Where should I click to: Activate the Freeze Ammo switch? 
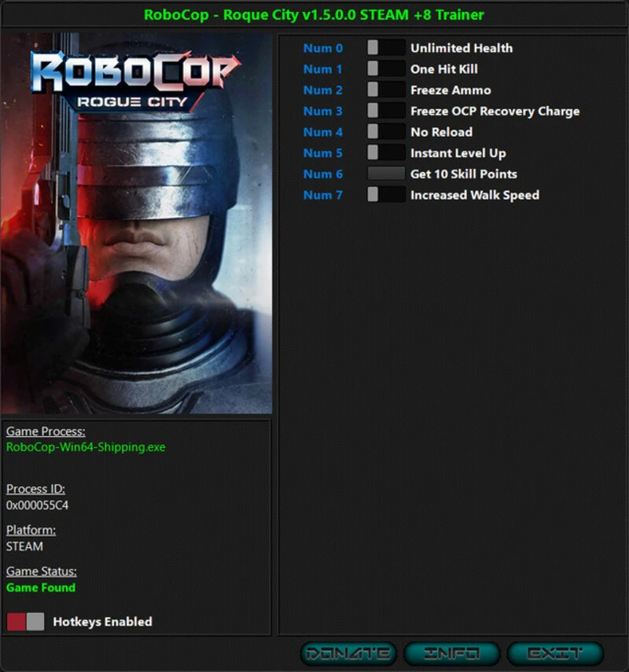coord(385,90)
